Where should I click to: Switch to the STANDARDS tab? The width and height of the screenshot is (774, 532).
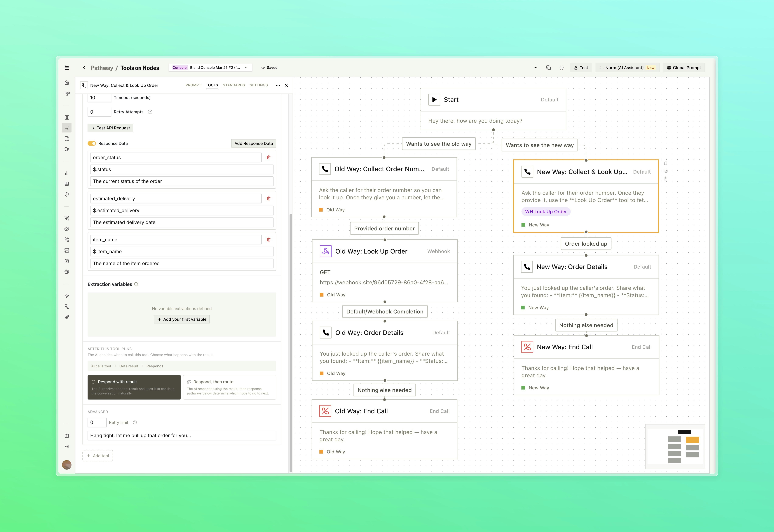click(234, 85)
